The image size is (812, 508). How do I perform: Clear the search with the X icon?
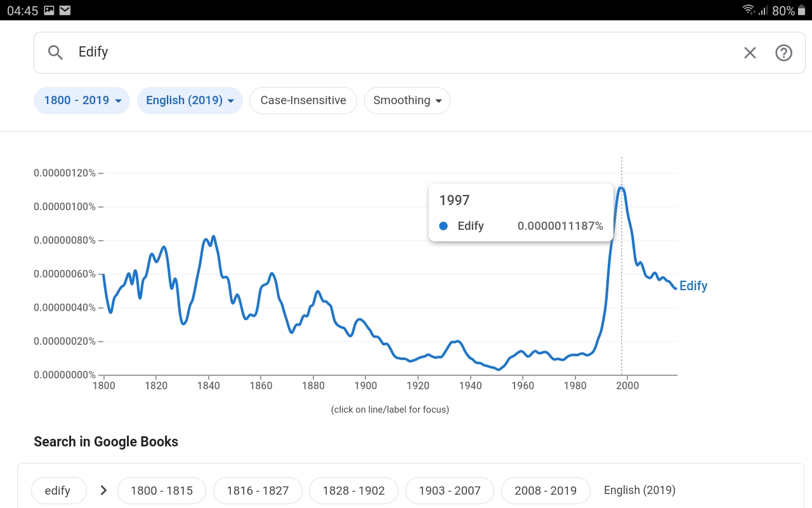tap(750, 53)
